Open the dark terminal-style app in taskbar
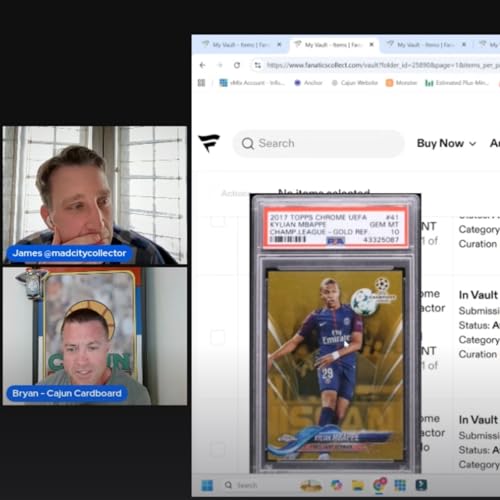Image resolution: width=500 pixels, height=500 pixels. pyautogui.click(x=421, y=485)
